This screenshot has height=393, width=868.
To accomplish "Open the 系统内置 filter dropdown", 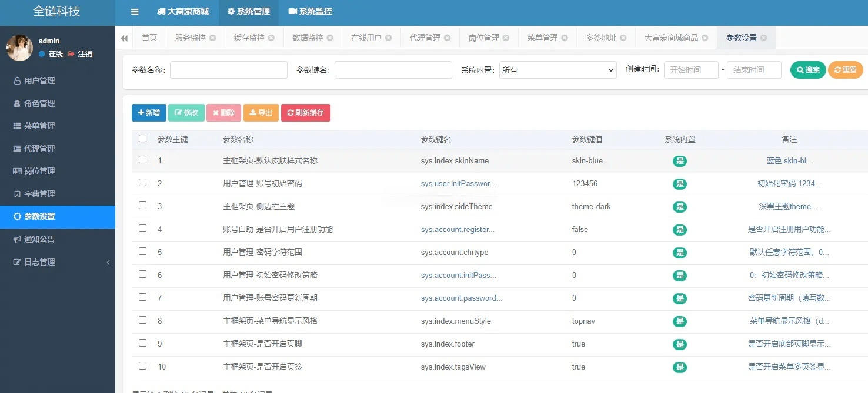I will point(557,69).
